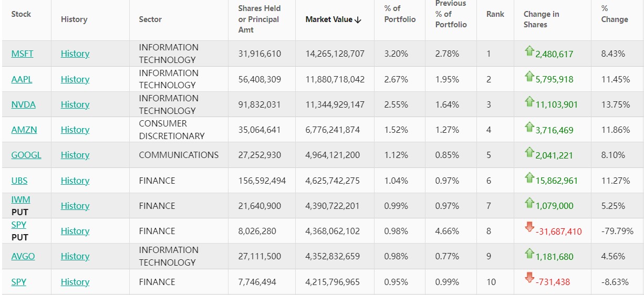Click the green up arrow in UBS row
Viewport: 644px width, 295px height.
(x=529, y=178)
